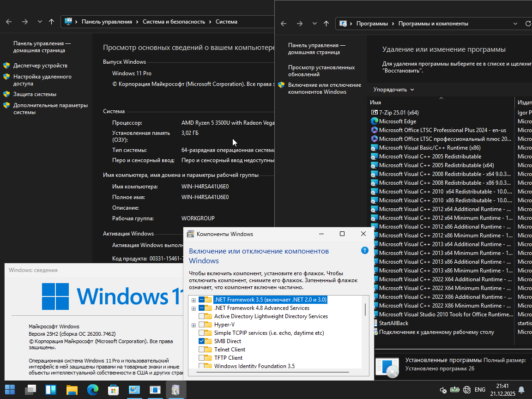Uncheck the SMB Direct component
The width and height of the screenshot is (532, 399).
coord(202,341)
